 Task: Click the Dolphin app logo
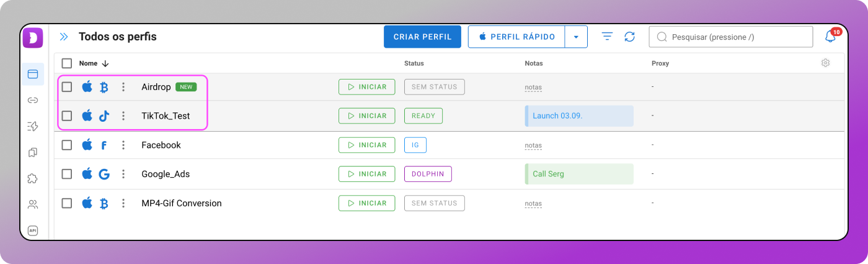pyautogui.click(x=33, y=37)
